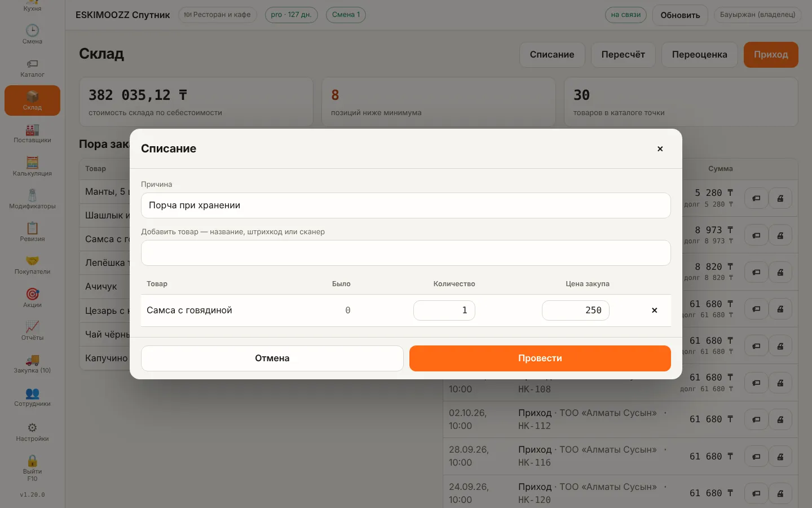Click the Обновить button in header
This screenshot has height=508, width=812.
click(x=680, y=15)
